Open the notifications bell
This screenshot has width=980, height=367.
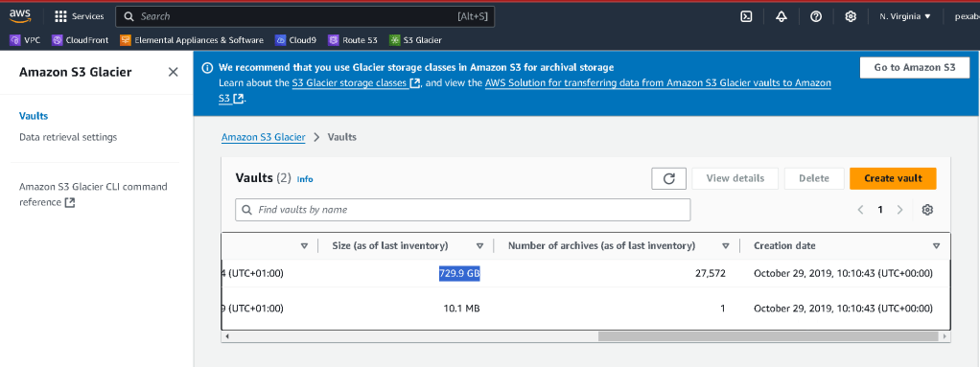click(x=781, y=17)
